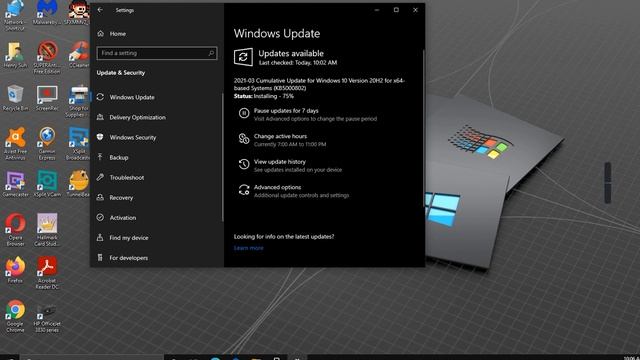Image resolution: width=640 pixels, height=360 pixels.
Task: Focus the Find a setting search box
Action: (x=157, y=53)
